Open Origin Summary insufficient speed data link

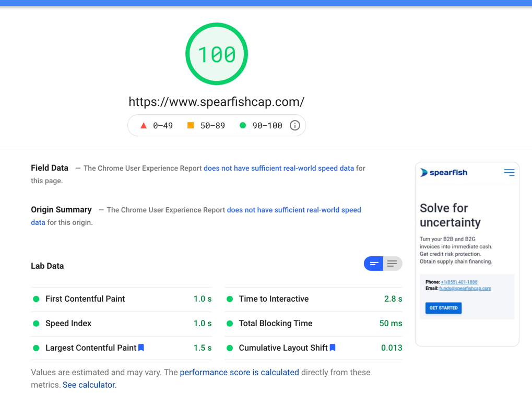(294, 210)
